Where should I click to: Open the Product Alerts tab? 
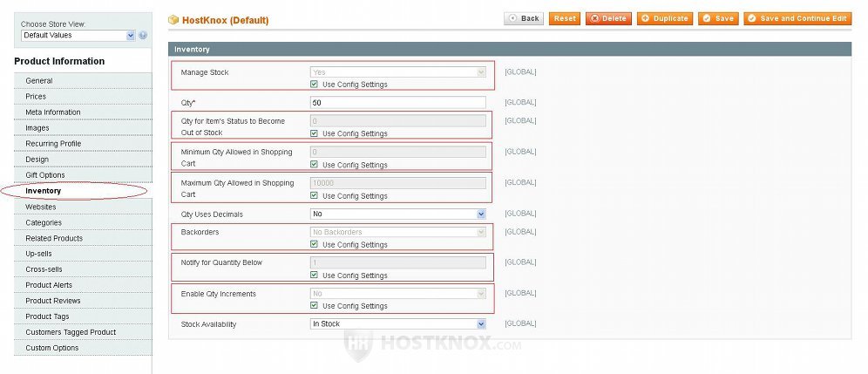pos(83,285)
